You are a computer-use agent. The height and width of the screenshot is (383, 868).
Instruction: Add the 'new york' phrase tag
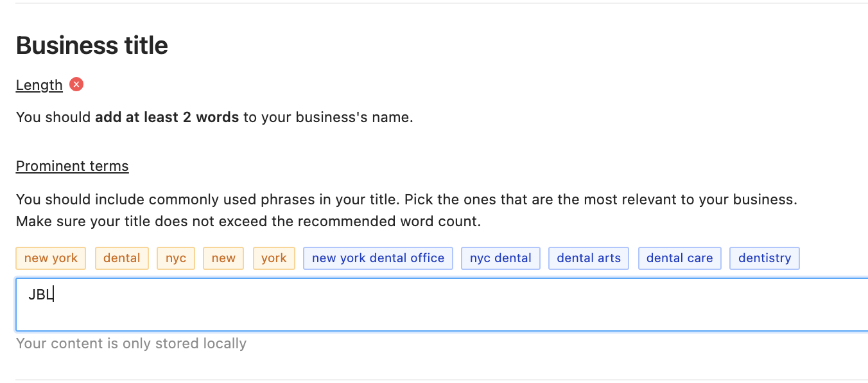tap(51, 258)
